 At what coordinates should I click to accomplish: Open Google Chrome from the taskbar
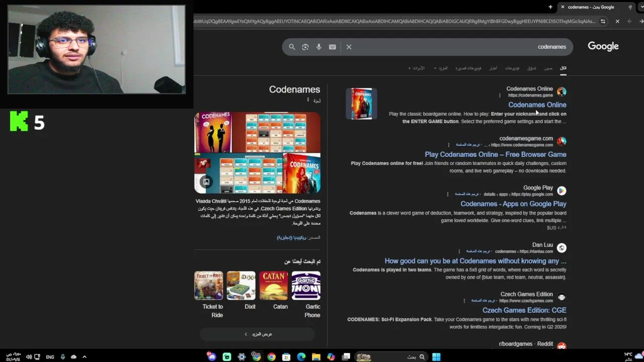pos(272,357)
